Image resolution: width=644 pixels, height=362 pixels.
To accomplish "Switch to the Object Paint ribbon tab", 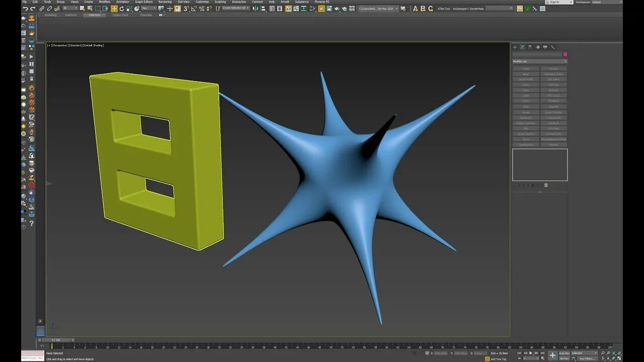I will click(120, 15).
